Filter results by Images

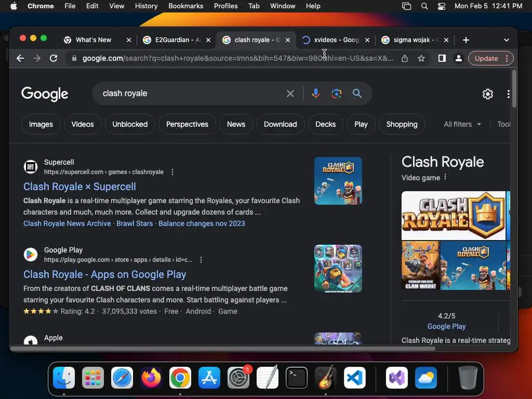click(41, 125)
